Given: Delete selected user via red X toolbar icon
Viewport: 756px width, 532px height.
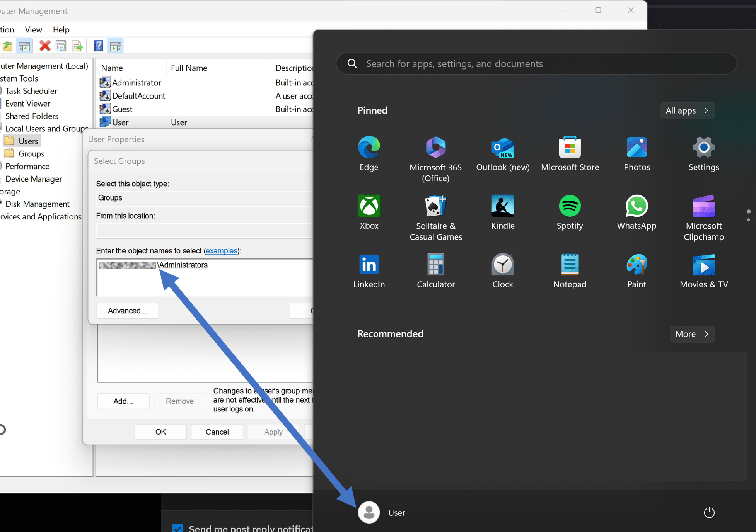Looking at the screenshot, I should click(45, 46).
